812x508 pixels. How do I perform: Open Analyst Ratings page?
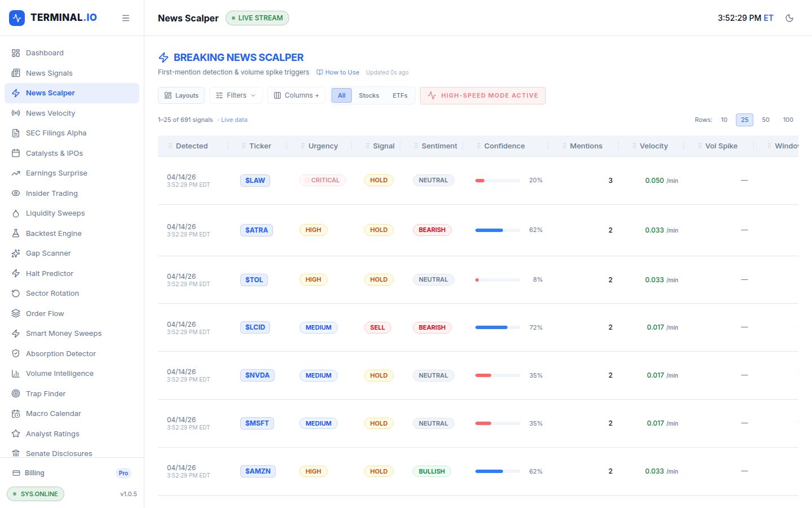[x=72, y=433]
